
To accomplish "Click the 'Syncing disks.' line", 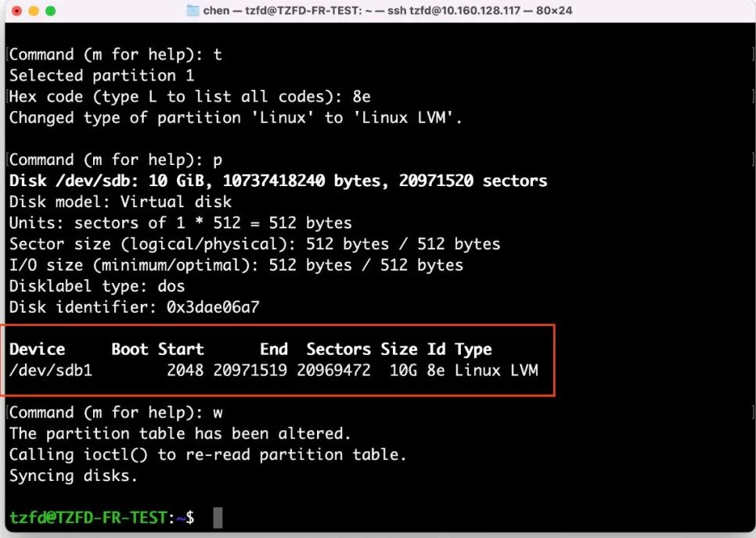I will 74,476.
